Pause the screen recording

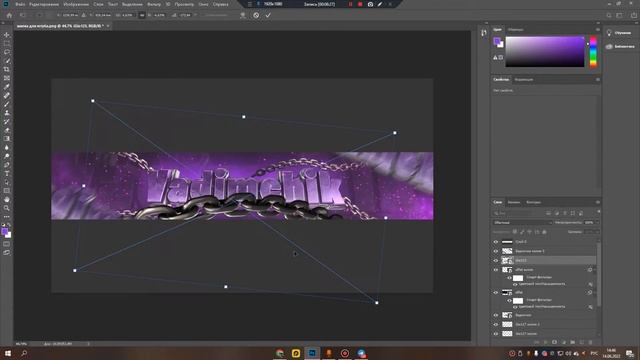[350, 4]
